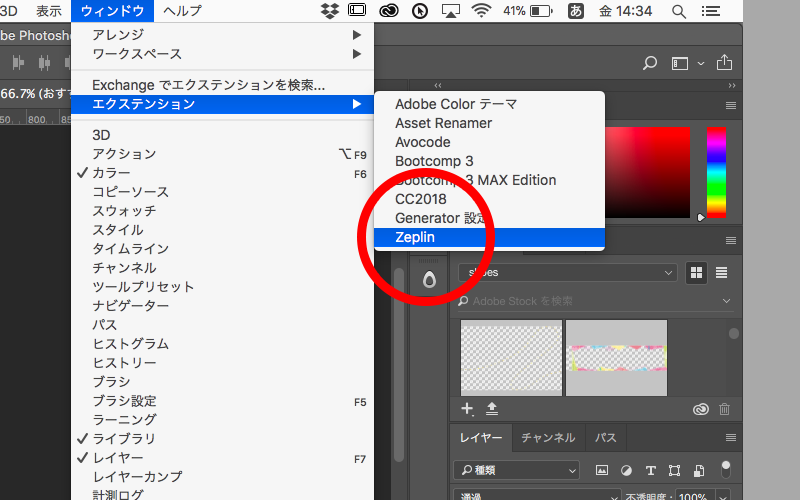The width and height of the screenshot is (800, 500).
Task: Collapse panels with right double-arrow
Action: [x=732, y=85]
